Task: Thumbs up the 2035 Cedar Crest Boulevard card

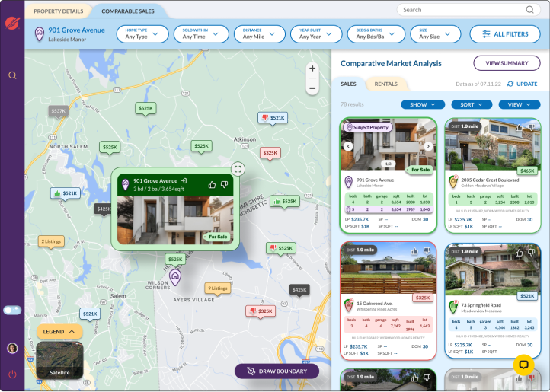Action: 519,127
